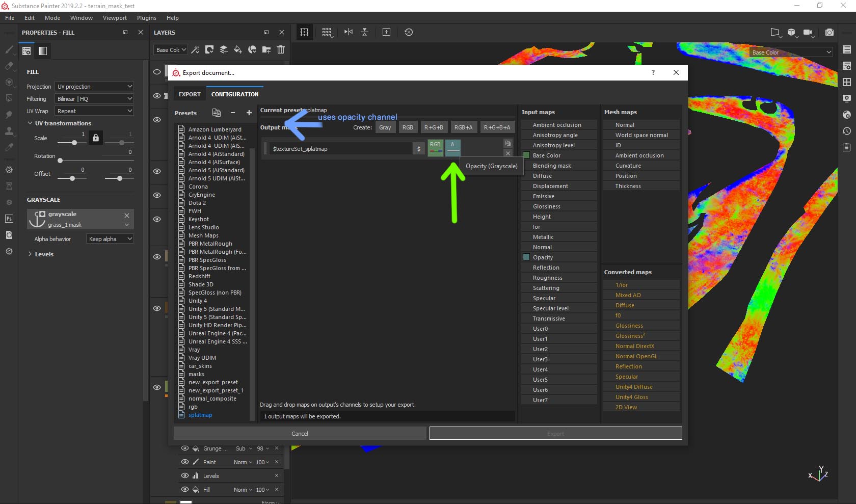The image size is (856, 504).
Task: Click the 3D view cube icon in viewport toolbar
Action: click(x=791, y=32)
